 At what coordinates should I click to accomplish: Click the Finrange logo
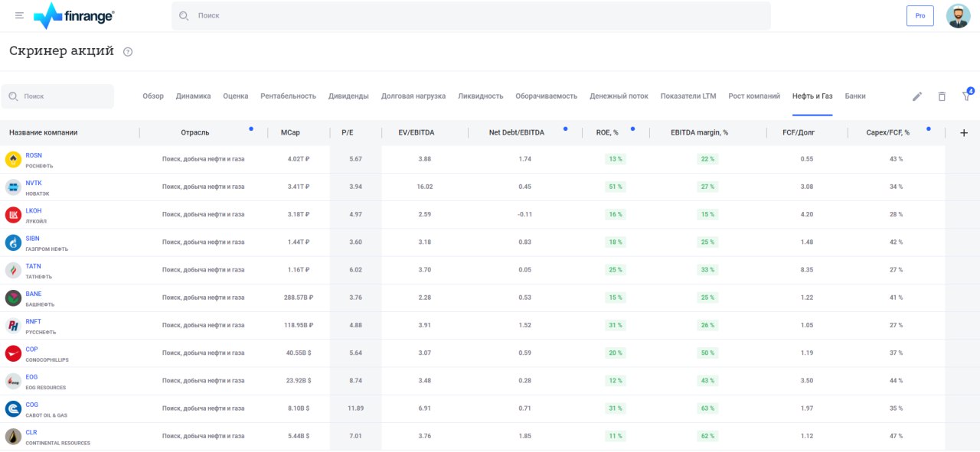pos(73,15)
